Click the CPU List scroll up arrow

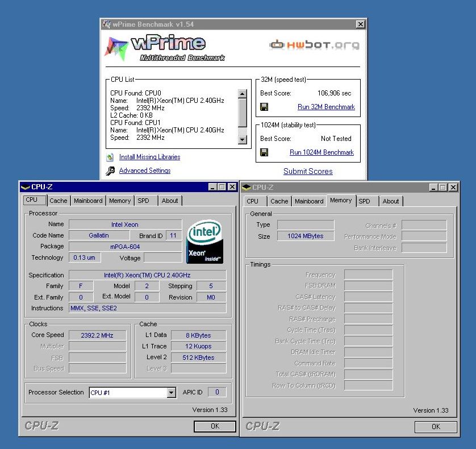click(242, 94)
